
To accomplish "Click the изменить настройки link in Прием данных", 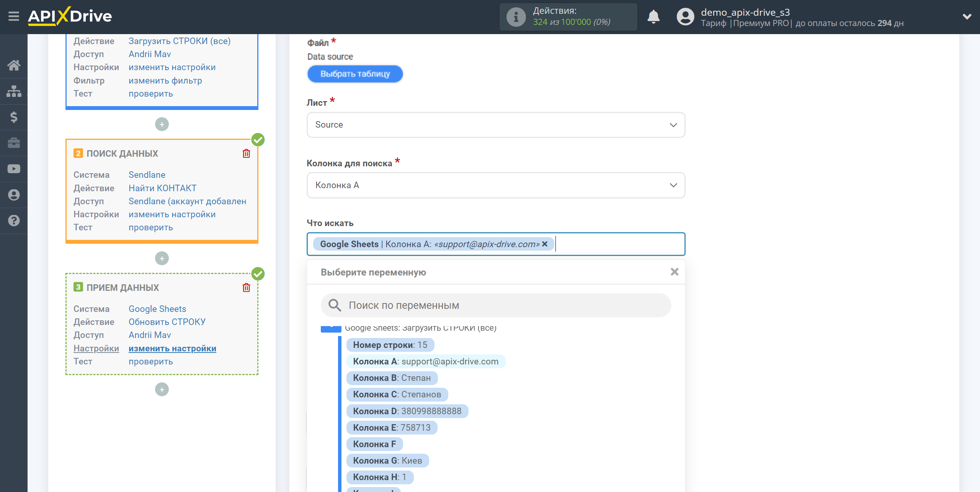I will click(x=172, y=348).
